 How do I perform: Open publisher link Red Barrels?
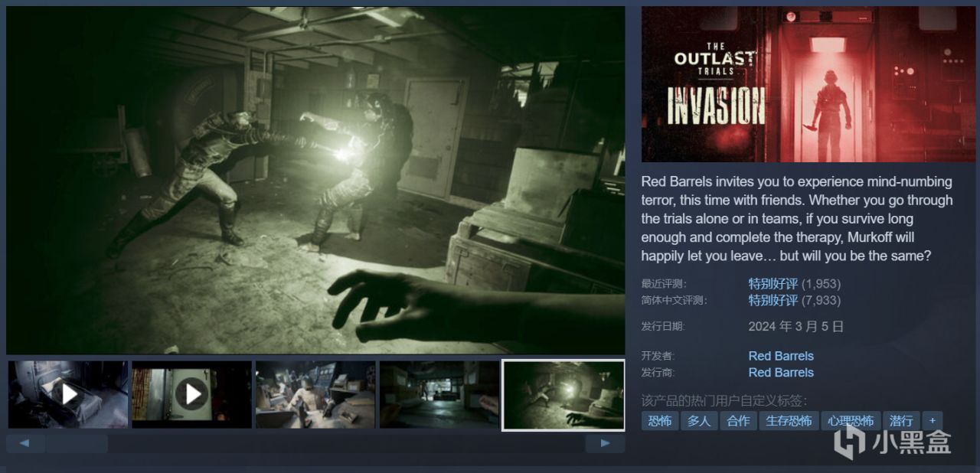pyautogui.click(x=781, y=373)
